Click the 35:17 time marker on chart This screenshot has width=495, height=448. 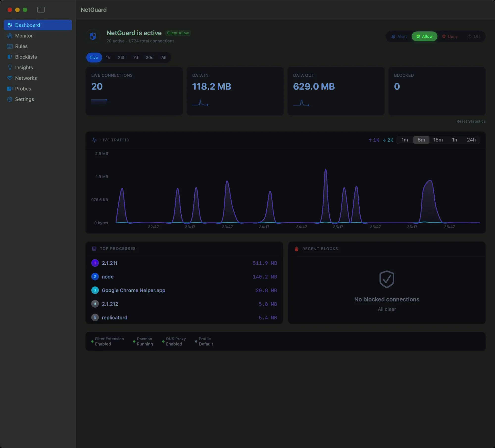[338, 227]
